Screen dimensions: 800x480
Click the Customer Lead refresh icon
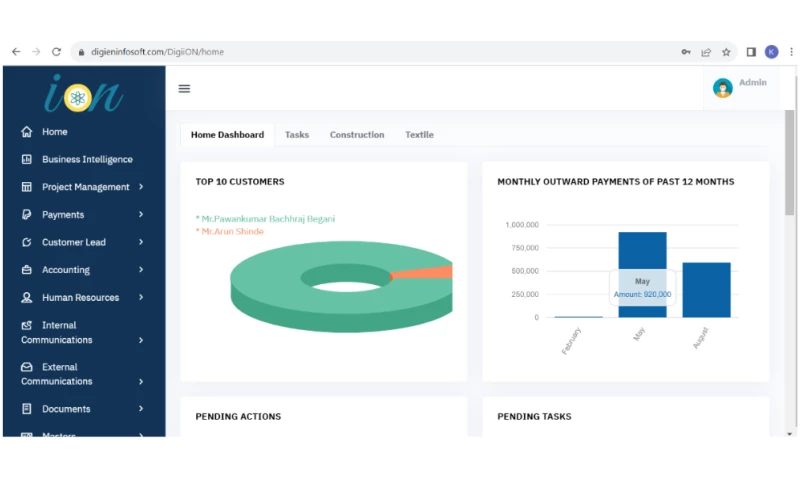coord(27,242)
